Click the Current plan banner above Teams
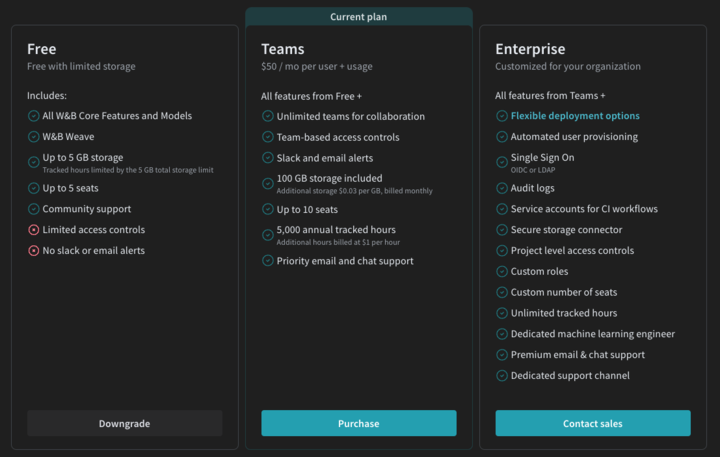The image size is (720, 457). click(359, 17)
